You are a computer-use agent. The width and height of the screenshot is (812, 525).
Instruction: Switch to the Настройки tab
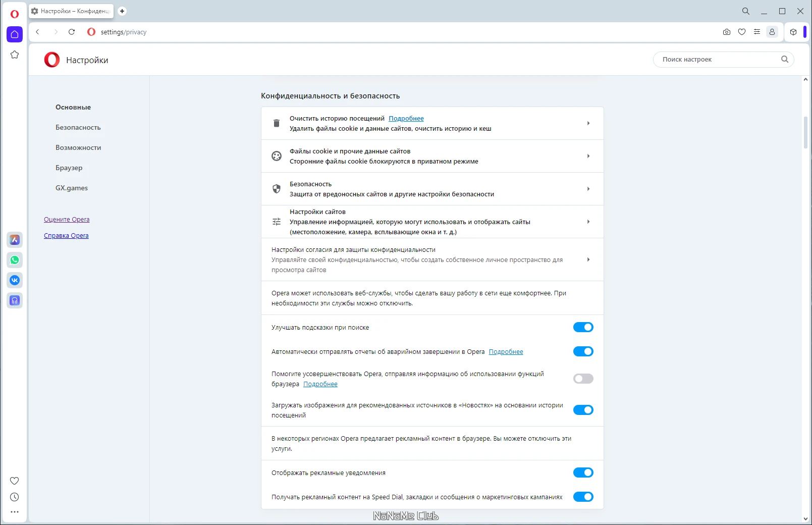[x=71, y=11]
